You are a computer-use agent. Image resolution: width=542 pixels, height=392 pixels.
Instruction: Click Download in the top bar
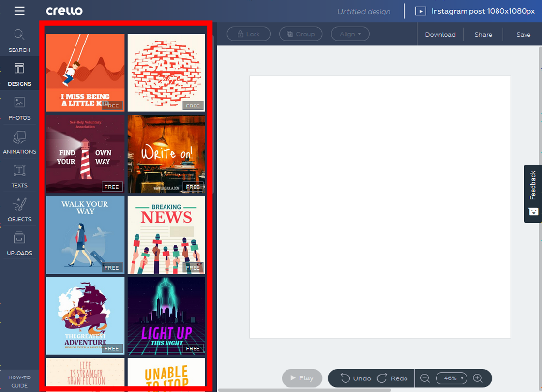click(440, 34)
